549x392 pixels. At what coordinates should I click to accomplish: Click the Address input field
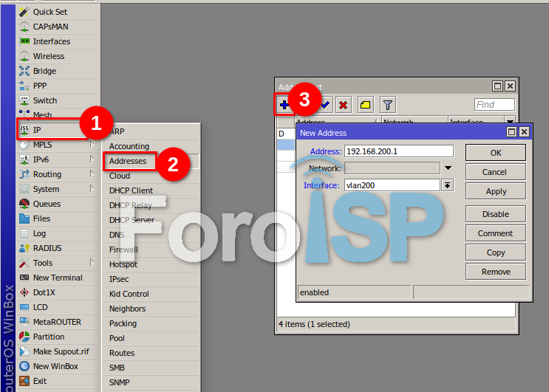[398, 151]
